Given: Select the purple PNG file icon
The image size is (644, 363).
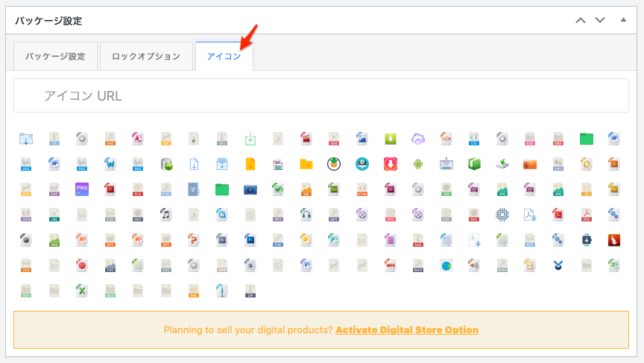Looking at the screenshot, I should pos(82,189).
